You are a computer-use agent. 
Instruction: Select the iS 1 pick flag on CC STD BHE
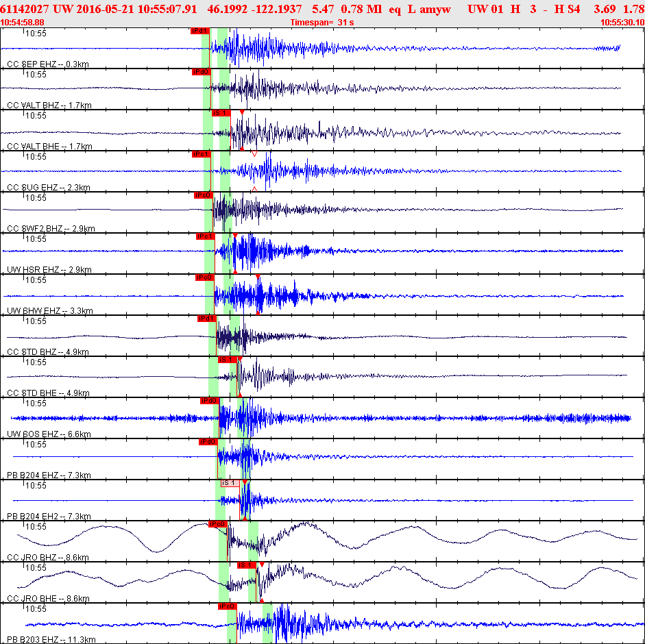(x=228, y=360)
